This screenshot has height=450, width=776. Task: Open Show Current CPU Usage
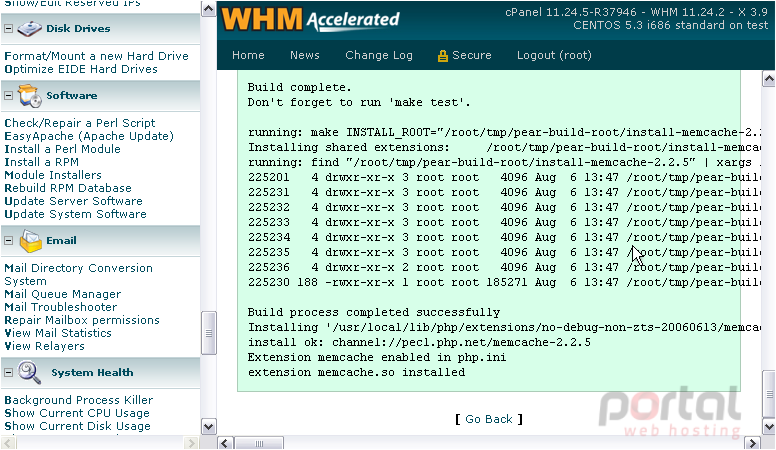77,413
